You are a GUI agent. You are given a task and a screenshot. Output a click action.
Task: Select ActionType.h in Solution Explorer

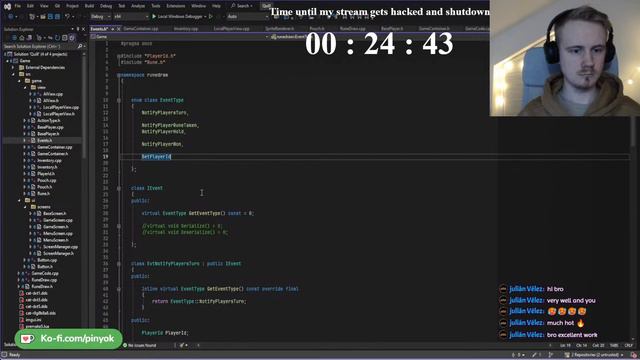tap(49, 120)
